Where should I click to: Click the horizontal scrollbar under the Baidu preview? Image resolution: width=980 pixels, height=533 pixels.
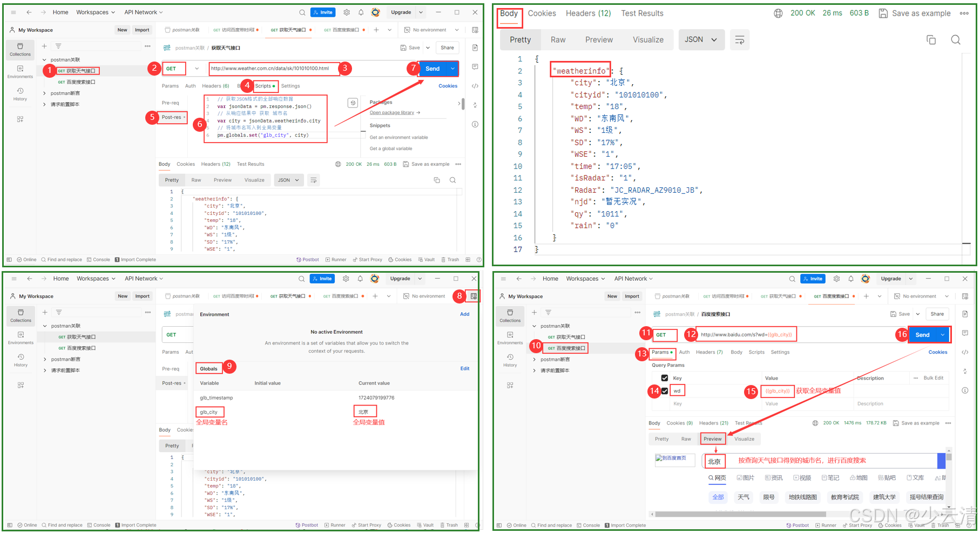(x=740, y=515)
